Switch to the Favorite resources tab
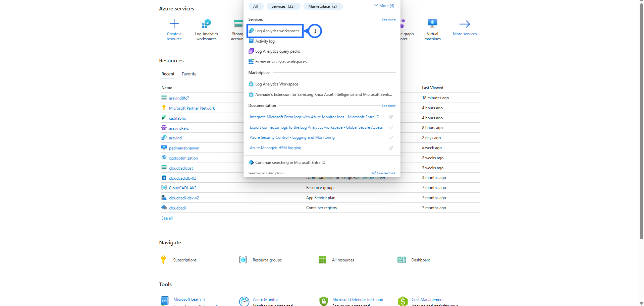Screen dimensions: 644x306 click(189, 74)
